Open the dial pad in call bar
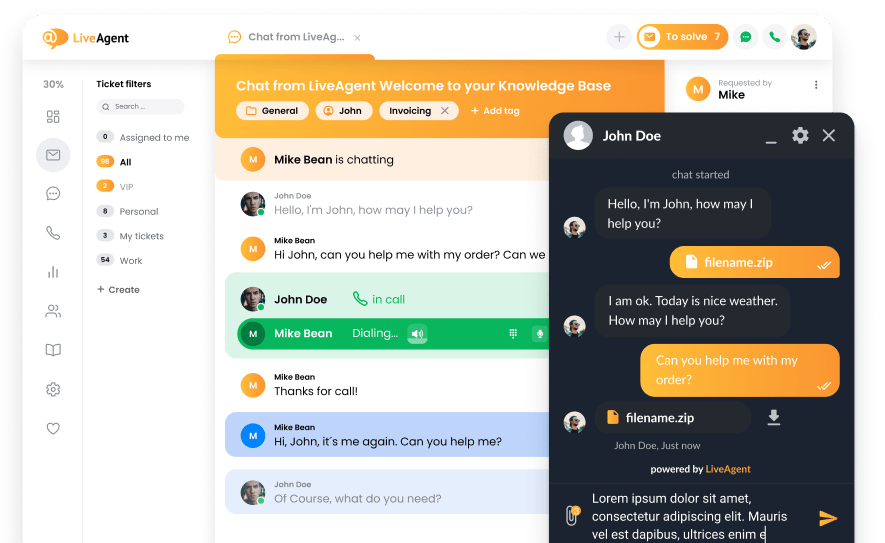Viewport: 885px width, 543px height. pyautogui.click(x=513, y=334)
